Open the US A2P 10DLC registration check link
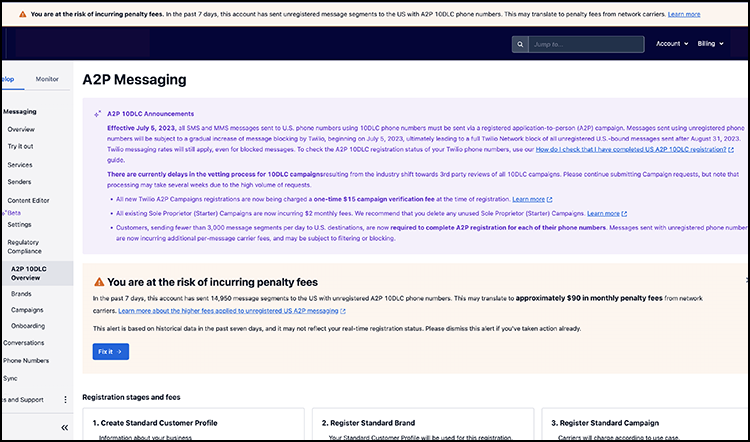Screen dimensions: 750x442 pyautogui.click(x=631, y=149)
